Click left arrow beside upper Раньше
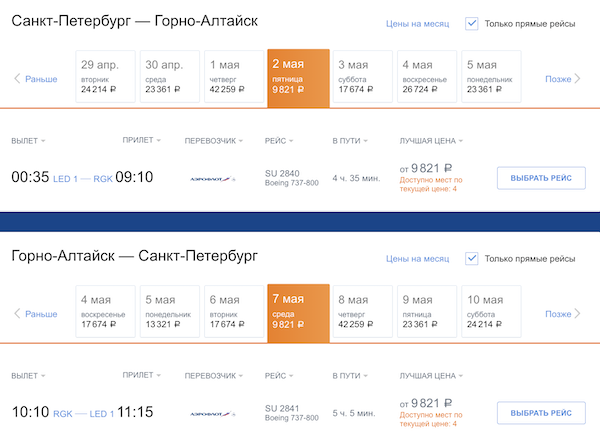 [x=17, y=78]
